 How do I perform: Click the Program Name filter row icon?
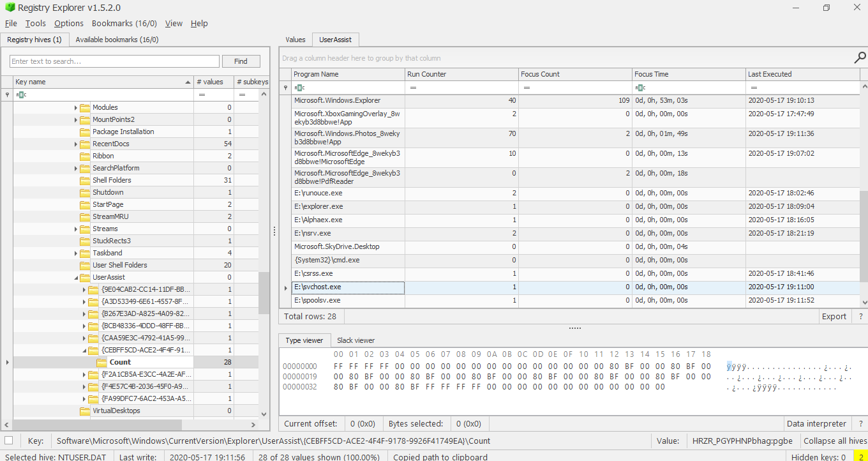click(299, 87)
